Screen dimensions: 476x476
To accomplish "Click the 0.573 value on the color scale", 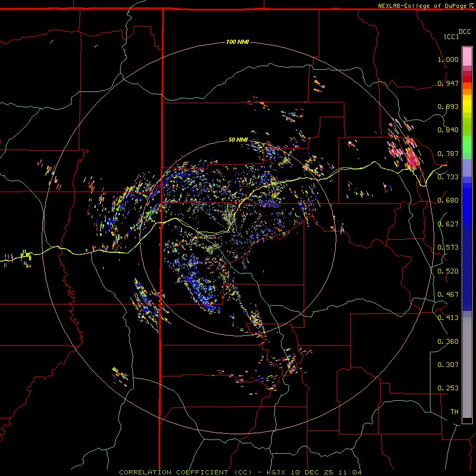I will coord(448,248).
